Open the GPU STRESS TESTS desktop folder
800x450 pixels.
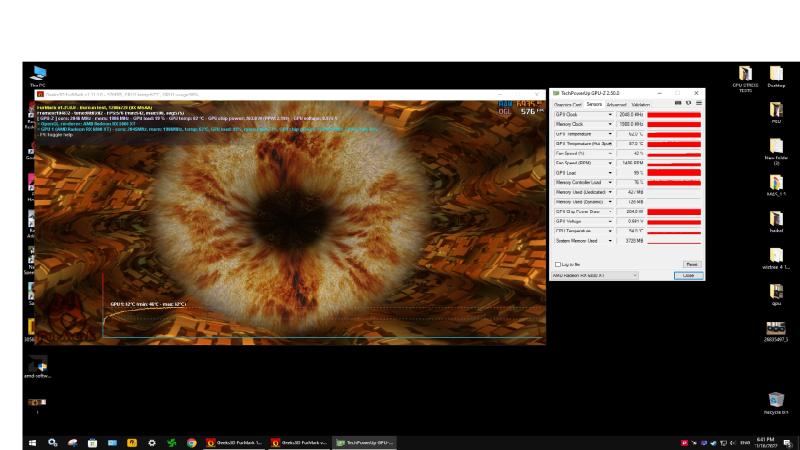click(x=745, y=75)
